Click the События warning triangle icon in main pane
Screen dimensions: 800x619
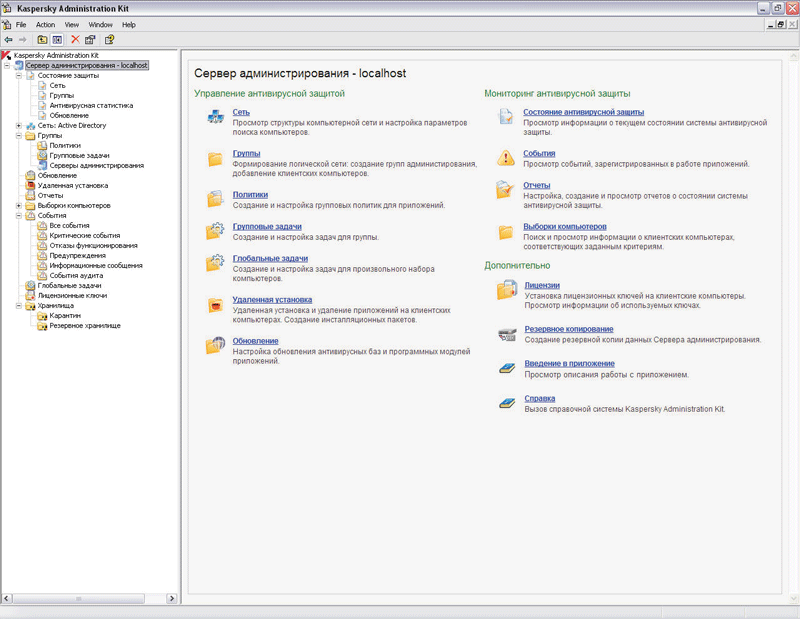point(506,157)
